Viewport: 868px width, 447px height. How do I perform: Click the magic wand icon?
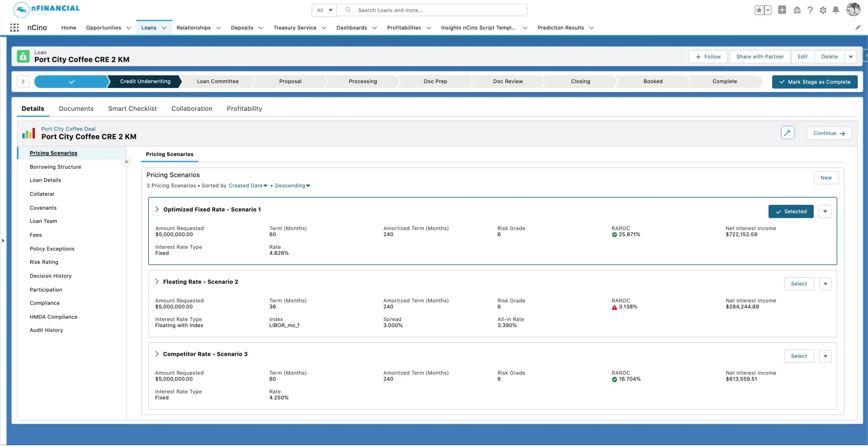click(787, 133)
